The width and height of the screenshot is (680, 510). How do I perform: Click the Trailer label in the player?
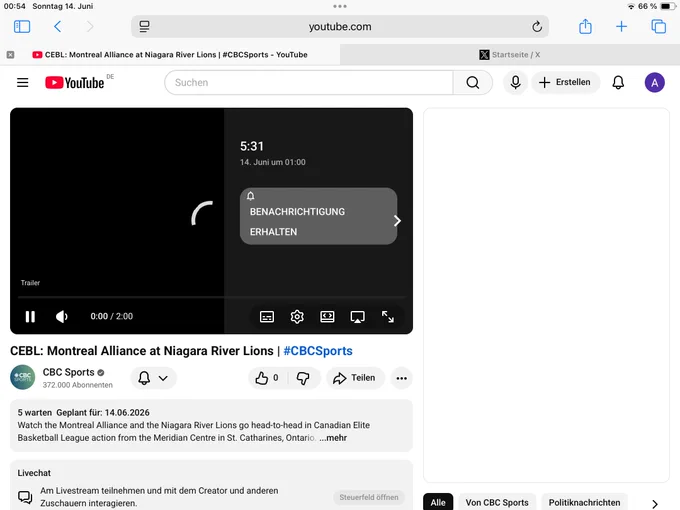[30, 283]
